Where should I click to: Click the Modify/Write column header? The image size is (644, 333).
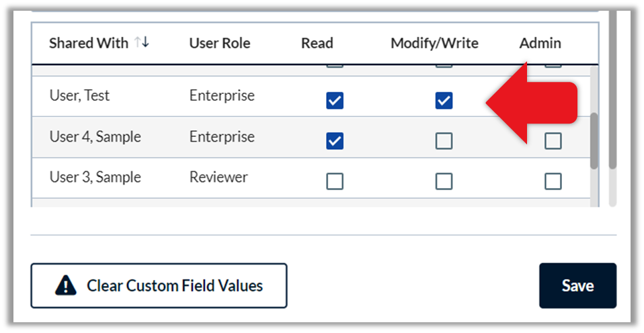click(434, 43)
